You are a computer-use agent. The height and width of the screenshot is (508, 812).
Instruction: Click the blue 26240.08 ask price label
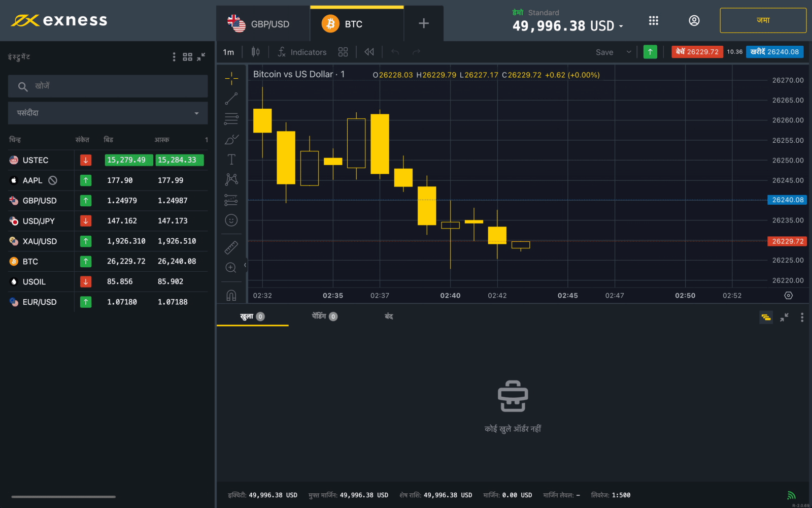[x=787, y=200]
